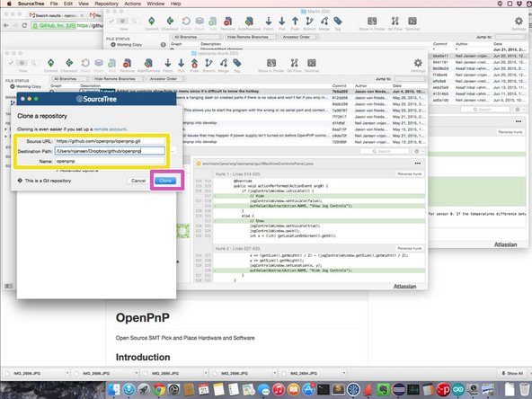Viewport: 532px width, 399px height.
Task: Select Working Copy in Marlin sidebar
Action: 127,44
